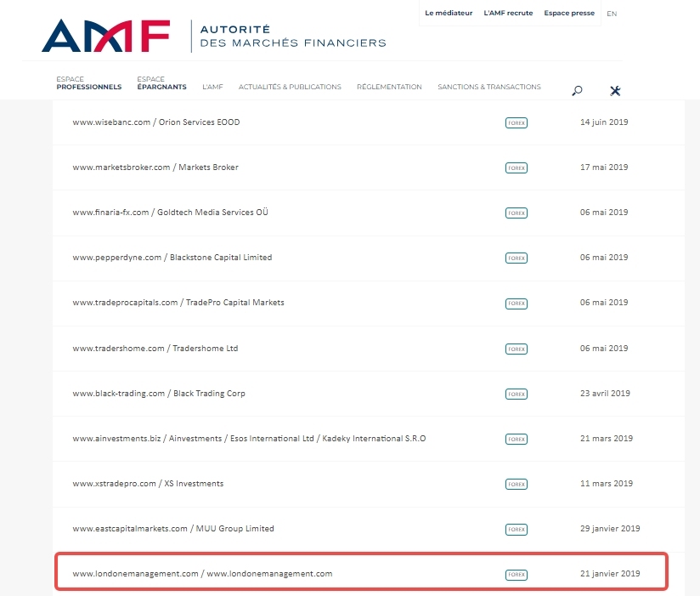Open the search magnifier icon
700x596 pixels.
[x=577, y=91]
